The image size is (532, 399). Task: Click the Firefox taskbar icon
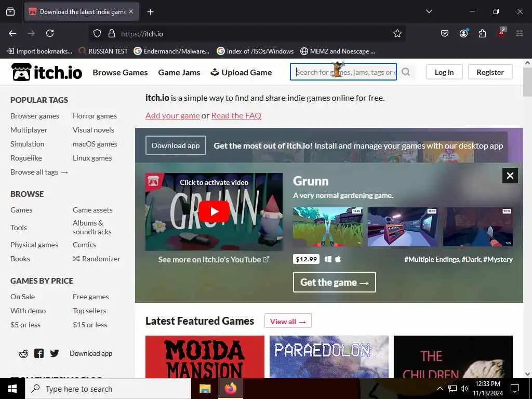pyautogui.click(x=230, y=389)
